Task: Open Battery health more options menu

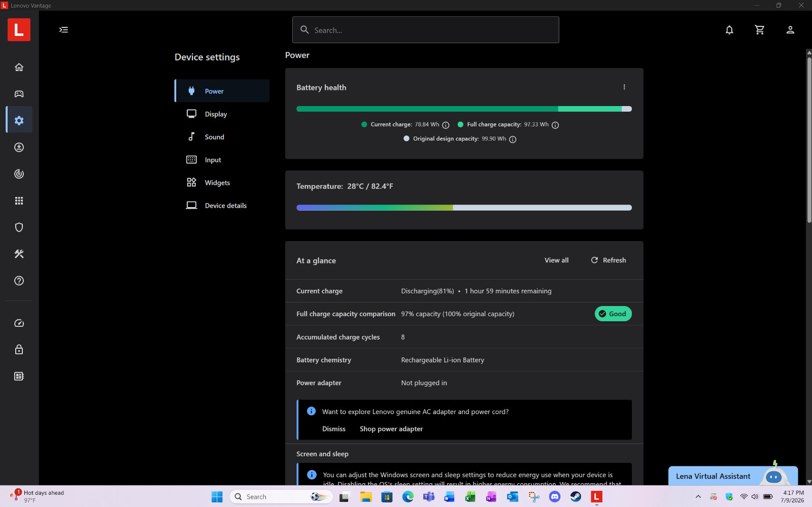Action: [624, 87]
